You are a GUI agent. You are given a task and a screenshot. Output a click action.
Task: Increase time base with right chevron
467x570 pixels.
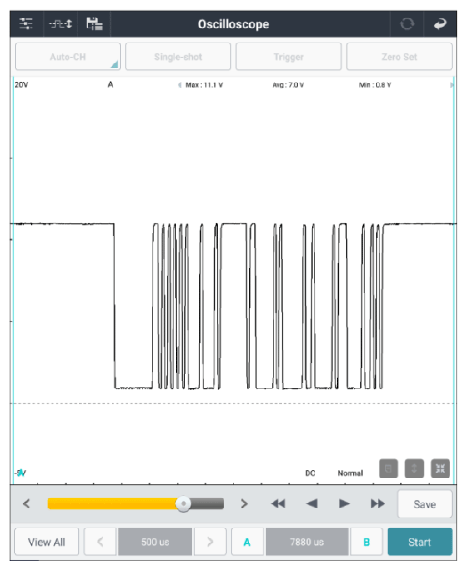(210, 542)
